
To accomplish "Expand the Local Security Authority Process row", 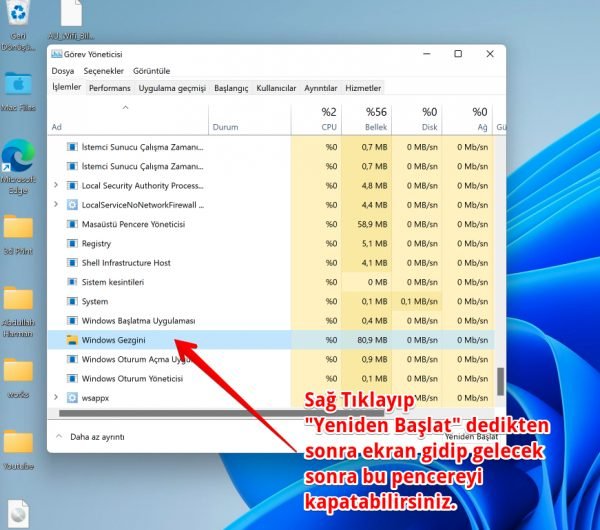I will (x=56, y=185).
